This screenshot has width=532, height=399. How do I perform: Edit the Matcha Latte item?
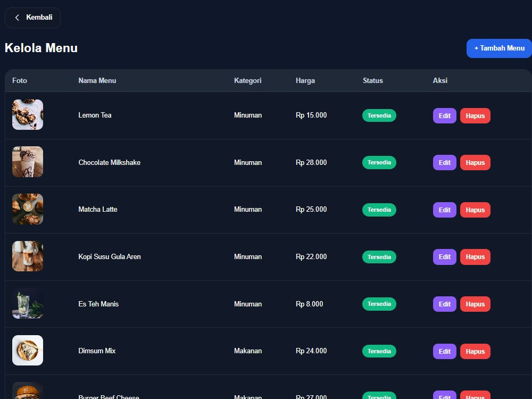(444, 210)
